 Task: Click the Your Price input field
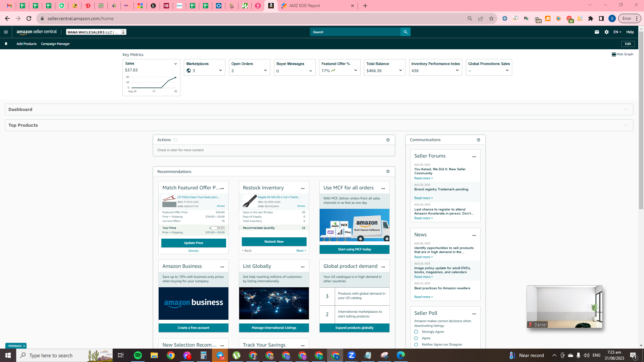point(218,228)
